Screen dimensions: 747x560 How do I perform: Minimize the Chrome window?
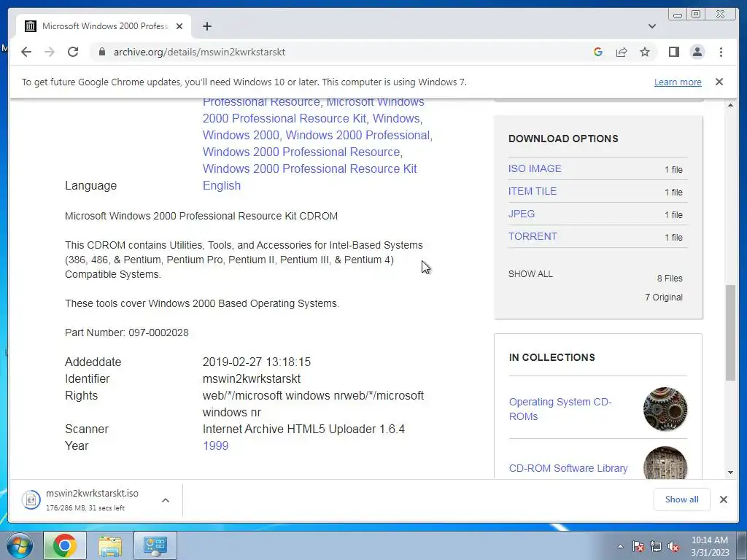tap(678, 15)
